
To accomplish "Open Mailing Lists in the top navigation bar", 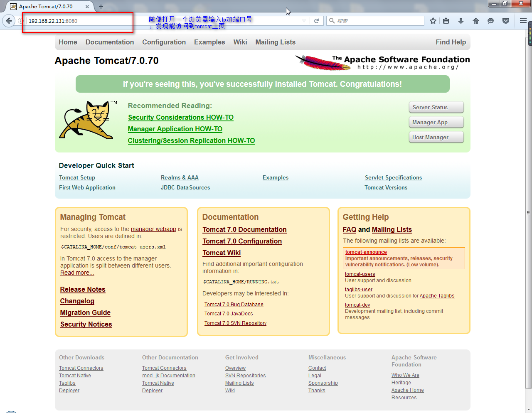I will coord(275,42).
